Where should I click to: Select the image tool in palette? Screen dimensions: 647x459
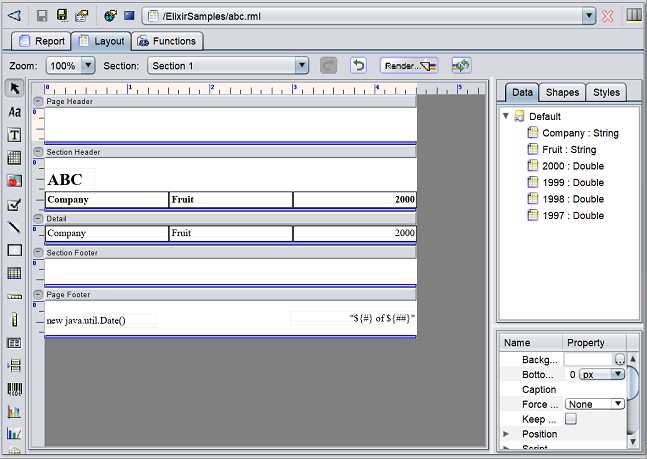14,181
